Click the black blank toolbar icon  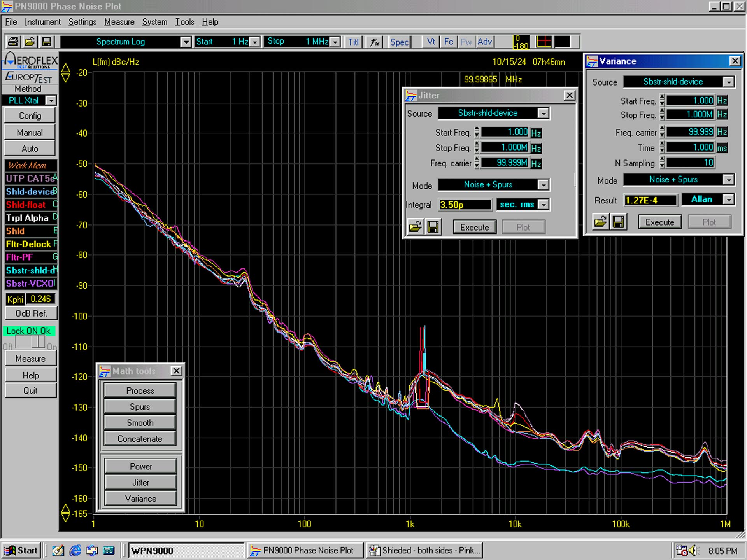pyautogui.click(x=562, y=42)
